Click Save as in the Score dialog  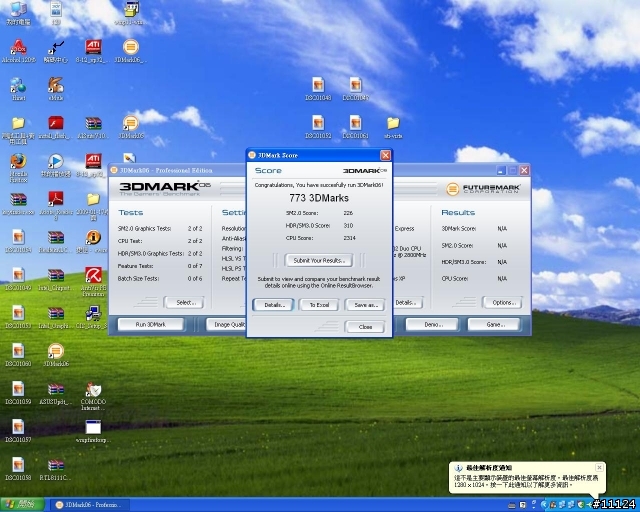click(x=365, y=305)
